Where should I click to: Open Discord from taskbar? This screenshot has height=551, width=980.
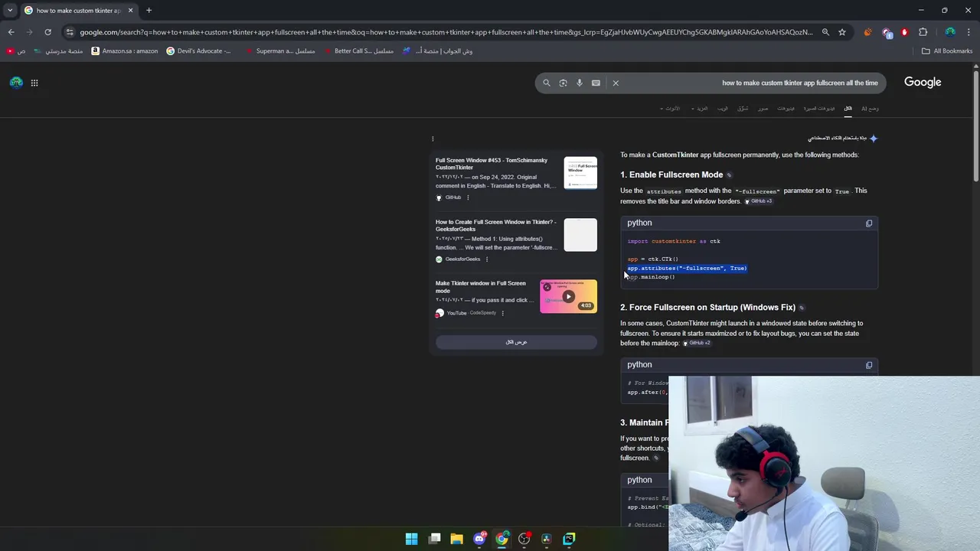pyautogui.click(x=479, y=539)
